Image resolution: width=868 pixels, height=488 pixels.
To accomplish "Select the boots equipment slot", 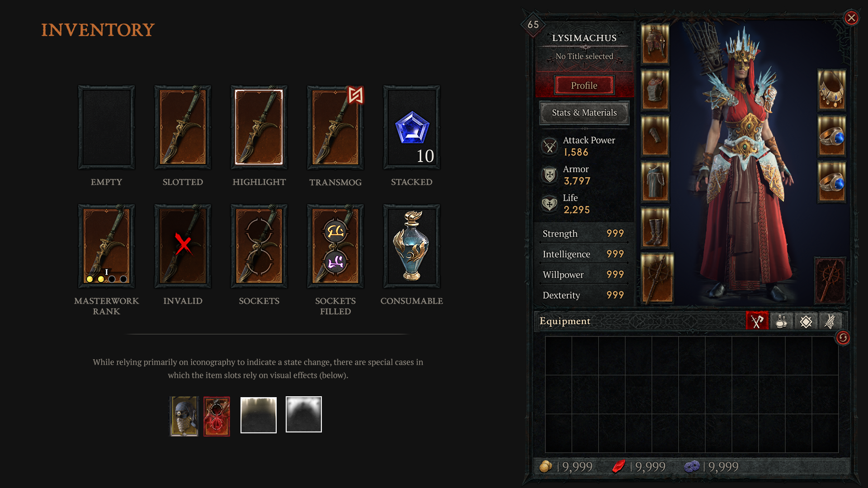I will [655, 227].
